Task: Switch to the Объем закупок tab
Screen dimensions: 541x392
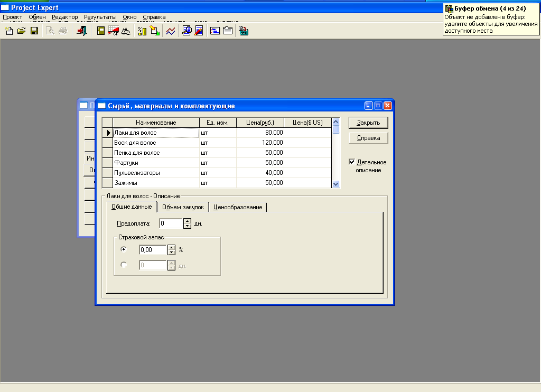Action: point(183,207)
